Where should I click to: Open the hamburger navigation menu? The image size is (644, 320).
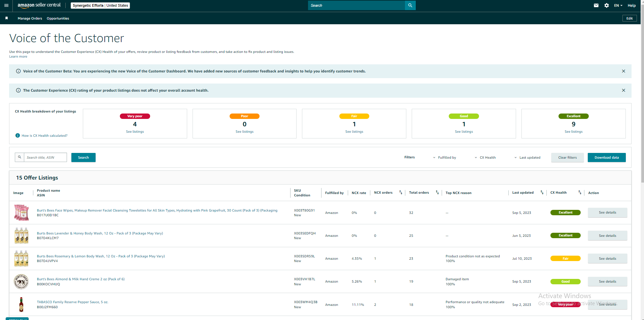click(6, 5)
